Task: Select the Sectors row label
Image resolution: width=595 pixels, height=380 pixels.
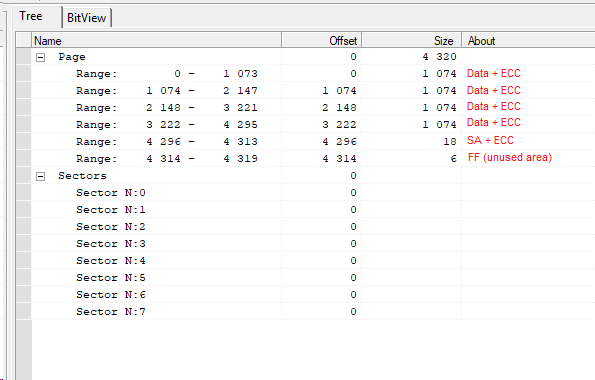Action: pos(82,176)
